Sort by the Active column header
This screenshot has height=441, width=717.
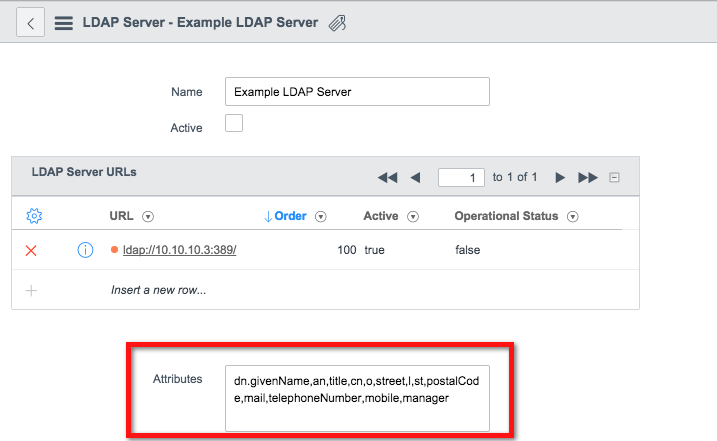(x=380, y=216)
